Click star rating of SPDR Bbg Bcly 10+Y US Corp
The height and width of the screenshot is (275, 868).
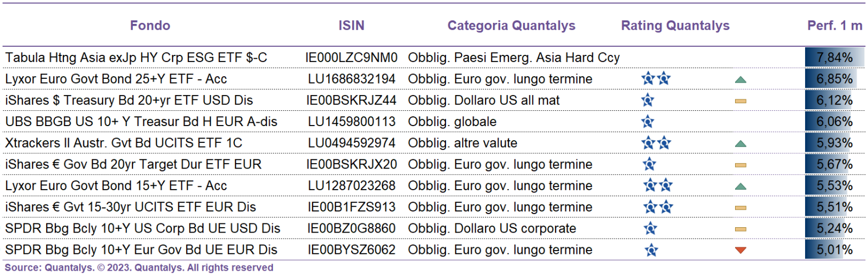pyautogui.click(x=650, y=229)
